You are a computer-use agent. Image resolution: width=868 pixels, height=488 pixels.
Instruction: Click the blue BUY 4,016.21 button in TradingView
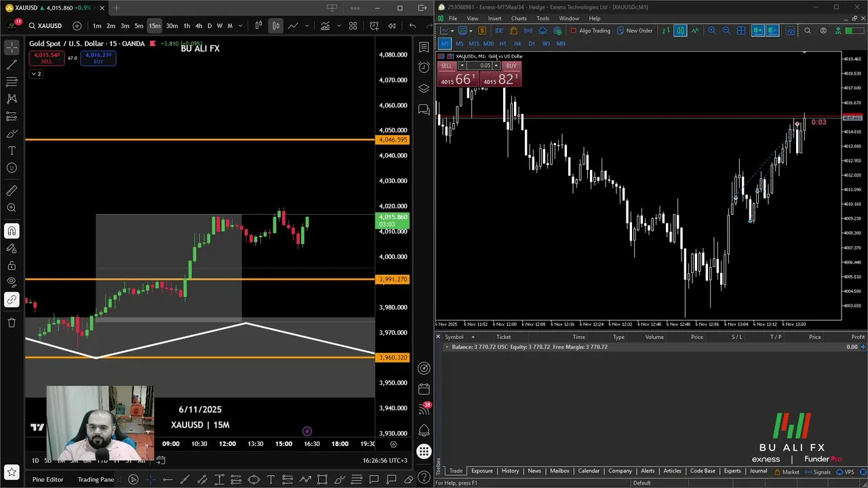coord(98,58)
